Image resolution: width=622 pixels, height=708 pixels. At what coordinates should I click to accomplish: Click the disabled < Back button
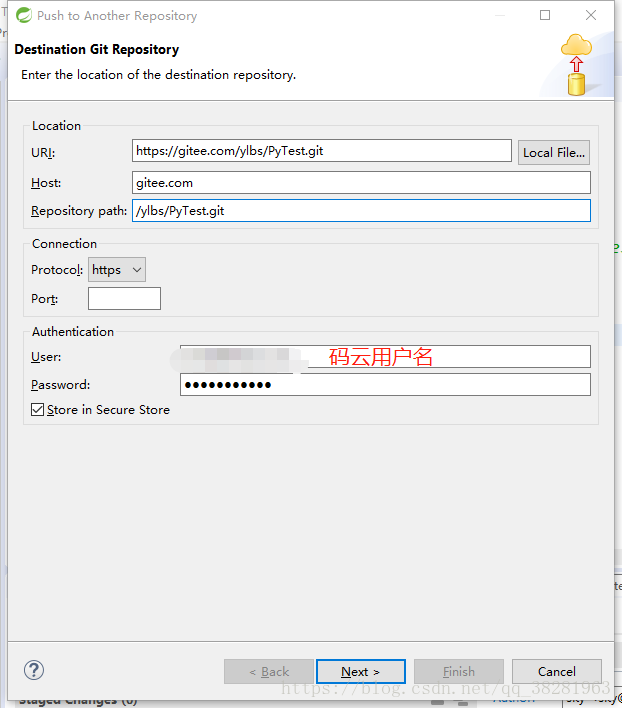[269, 671]
